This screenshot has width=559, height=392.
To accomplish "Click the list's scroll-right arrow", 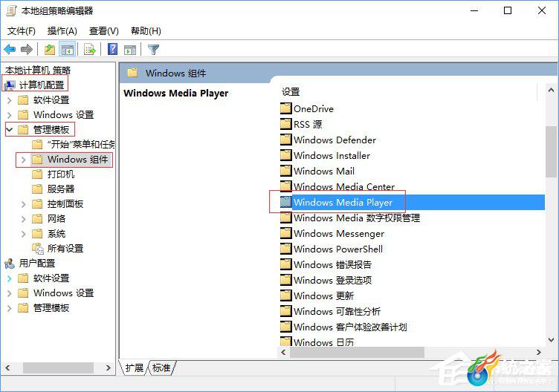I will point(539,353).
